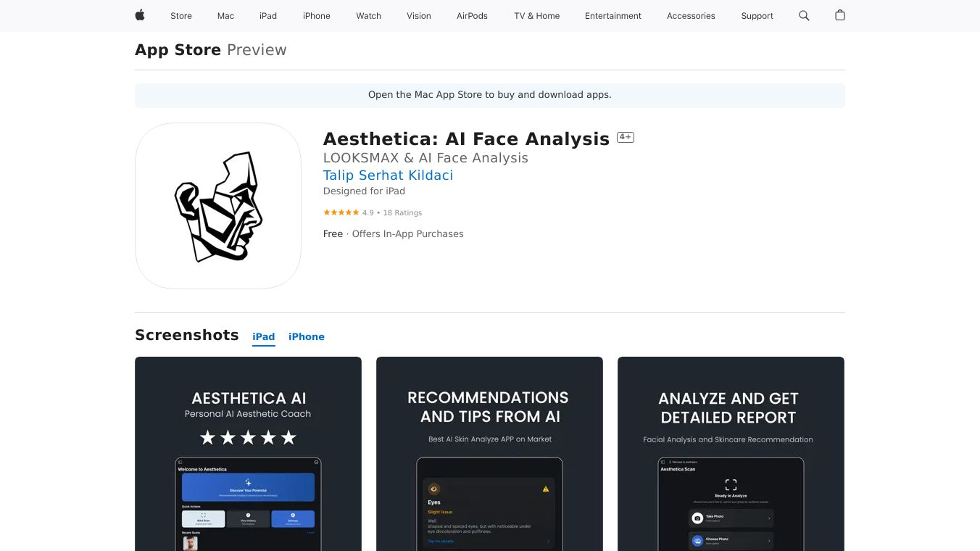
Task: Click the 'Preview' heading text
Action: pos(257,50)
